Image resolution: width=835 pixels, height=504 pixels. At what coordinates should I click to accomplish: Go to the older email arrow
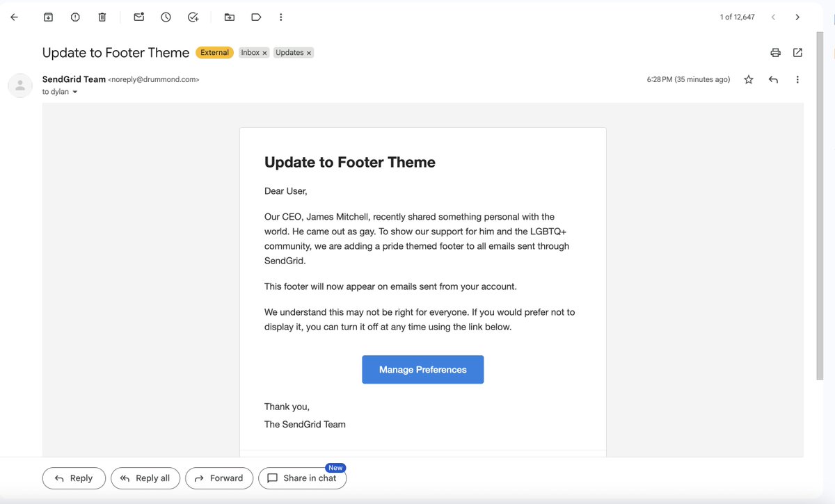(x=797, y=17)
